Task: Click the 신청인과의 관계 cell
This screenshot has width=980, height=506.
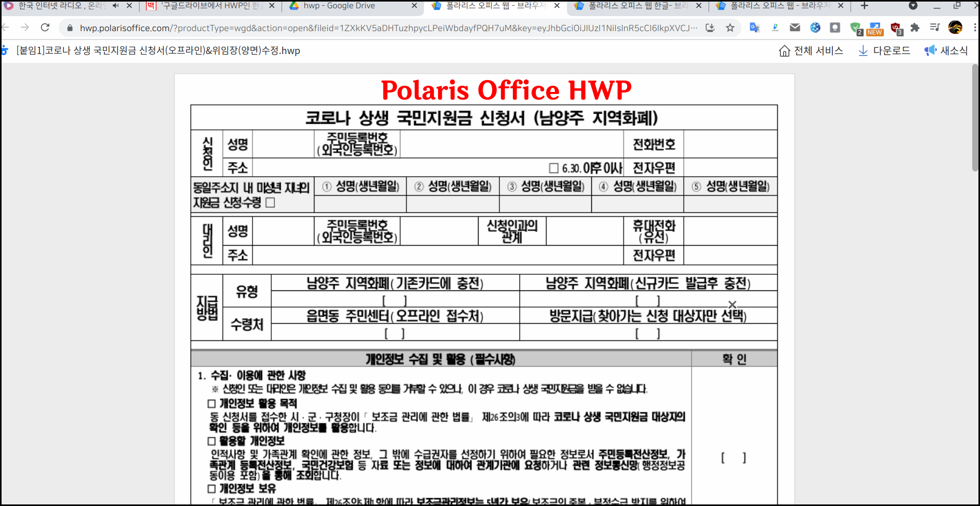Action: click(512, 231)
